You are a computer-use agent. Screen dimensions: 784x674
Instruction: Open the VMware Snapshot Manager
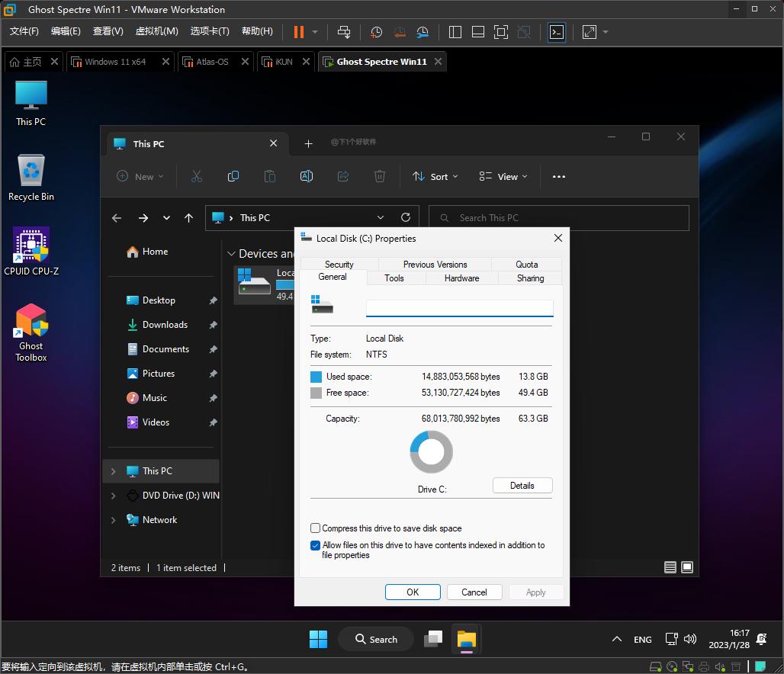(422, 32)
